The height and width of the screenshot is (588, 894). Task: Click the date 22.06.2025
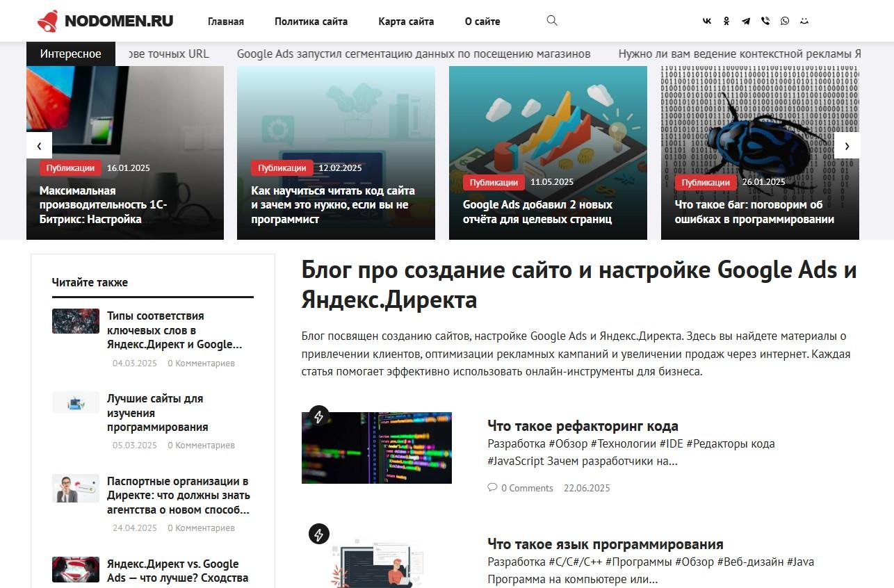(x=587, y=488)
